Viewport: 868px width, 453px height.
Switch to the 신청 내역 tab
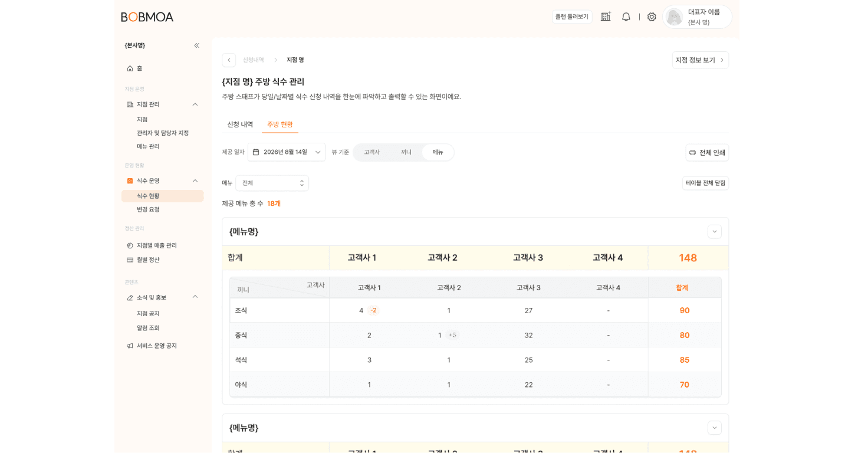[240, 124]
